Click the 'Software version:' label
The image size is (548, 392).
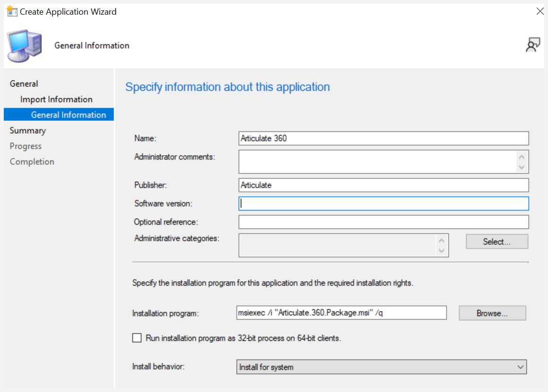pos(163,204)
